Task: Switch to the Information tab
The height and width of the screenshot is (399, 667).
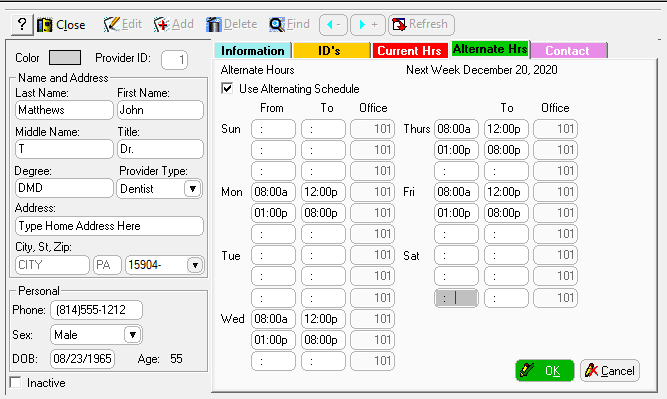Action: coord(253,51)
